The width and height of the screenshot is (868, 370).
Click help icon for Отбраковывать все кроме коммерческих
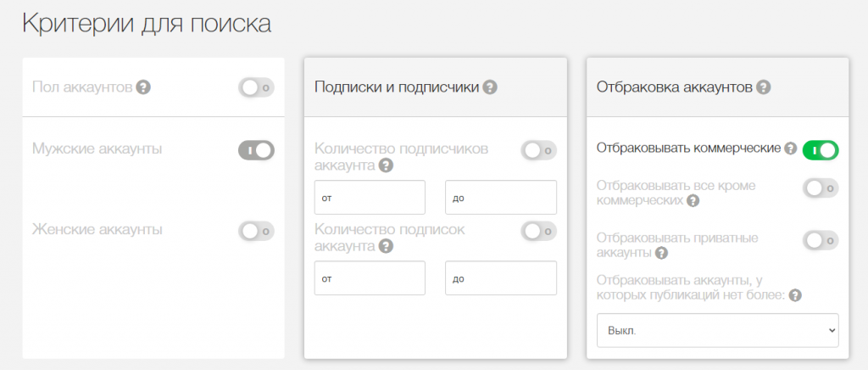[693, 201]
